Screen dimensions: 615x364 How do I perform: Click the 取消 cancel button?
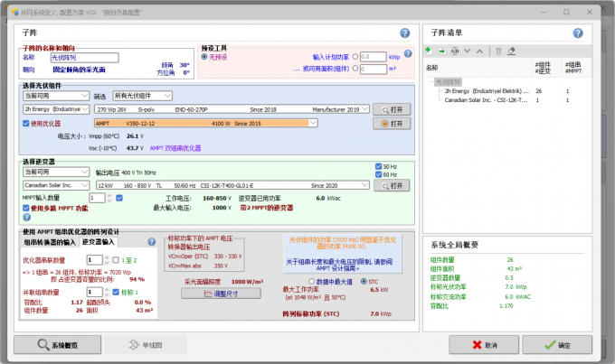tap(484, 345)
